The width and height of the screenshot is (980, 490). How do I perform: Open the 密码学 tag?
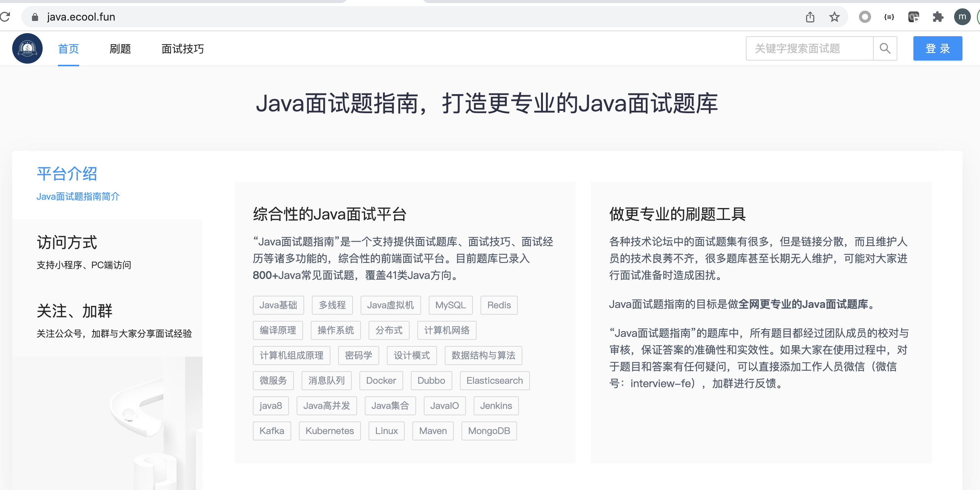pyautogui.click(x=359, y=355)
